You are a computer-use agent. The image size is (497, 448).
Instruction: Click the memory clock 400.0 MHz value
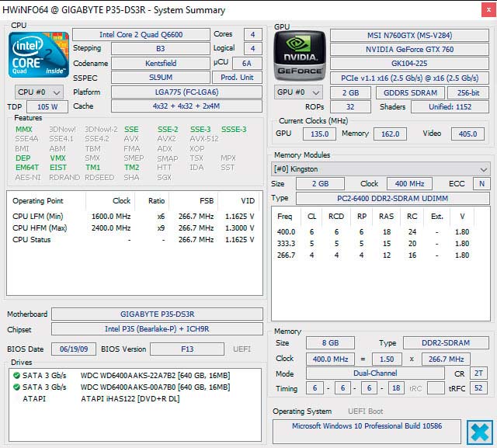point(330,359)
